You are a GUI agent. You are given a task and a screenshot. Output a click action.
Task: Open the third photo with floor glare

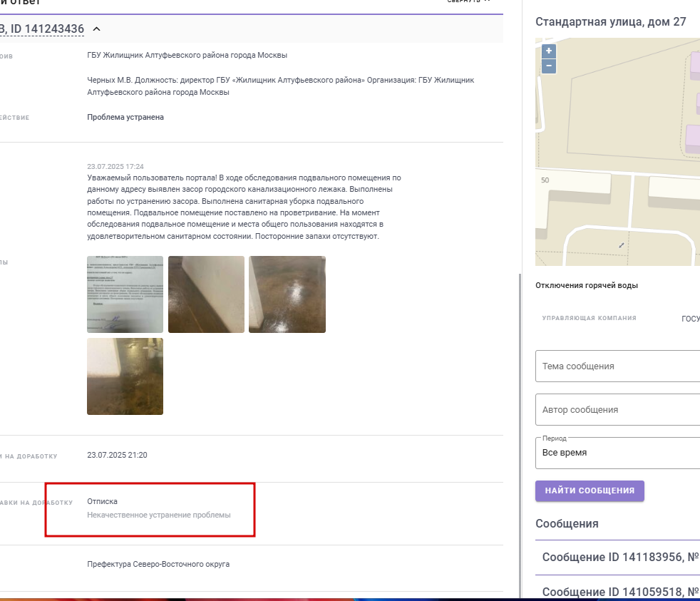[x=287, y=294]
